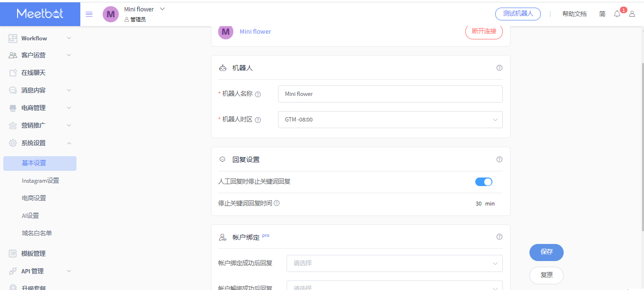The height and width of the screenshot is (290, 644).
Task: Collapse sidebar with hamburger menu icon
Action: point(89,14)
